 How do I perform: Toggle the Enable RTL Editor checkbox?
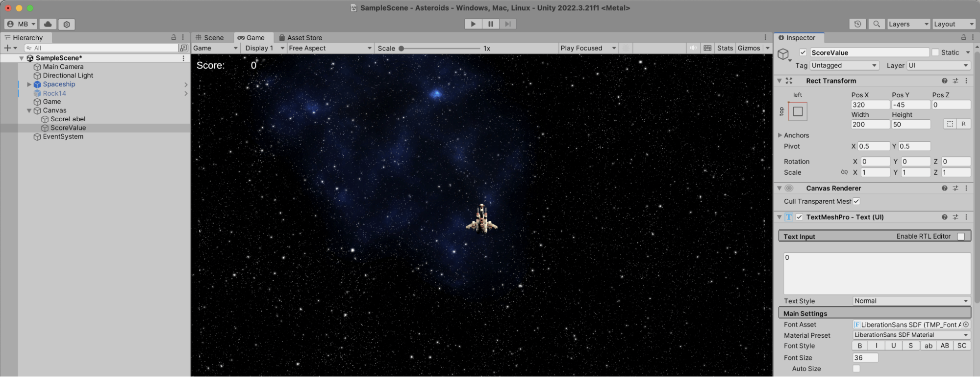[961, 237]
